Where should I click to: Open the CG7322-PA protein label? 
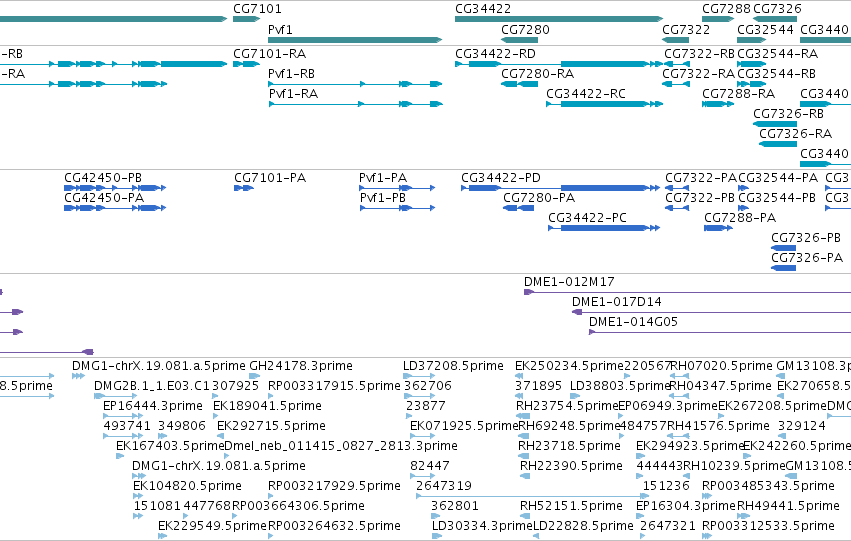pos(701,178)
